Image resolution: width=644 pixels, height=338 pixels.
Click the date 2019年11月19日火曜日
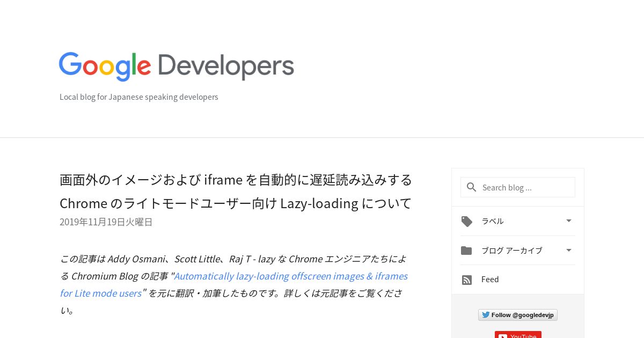(x=106, y=222)
